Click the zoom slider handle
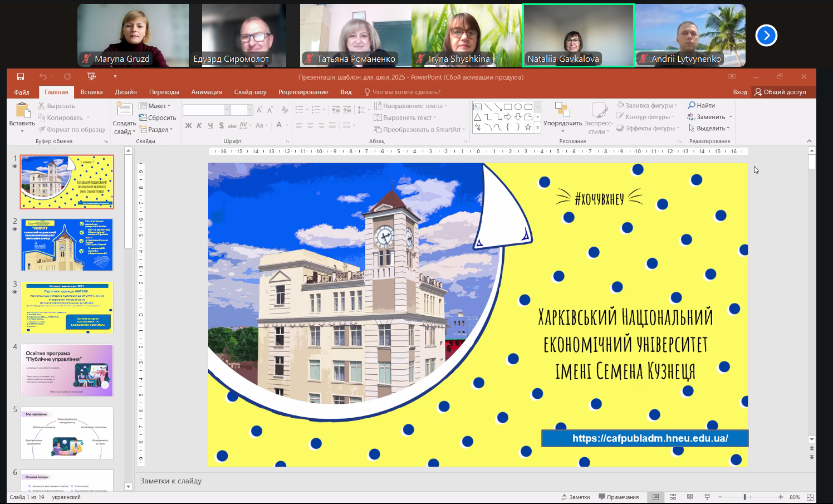Screen dimensions: 833x504 click(x=744, y=497)
